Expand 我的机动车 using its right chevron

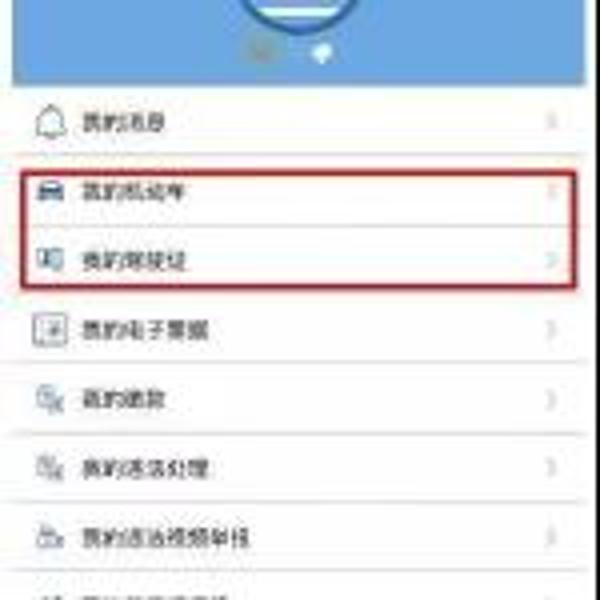[x=552, y=191]
